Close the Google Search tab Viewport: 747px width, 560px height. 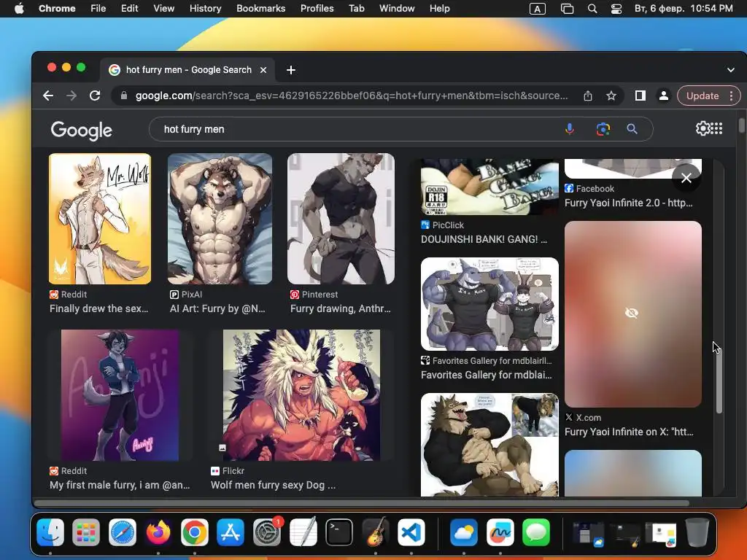(263, 70)
